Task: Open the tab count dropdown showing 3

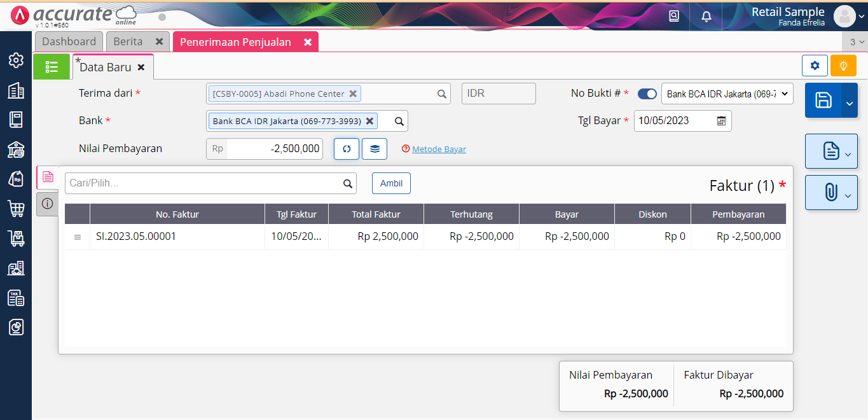Action: [x=856, y=42]
